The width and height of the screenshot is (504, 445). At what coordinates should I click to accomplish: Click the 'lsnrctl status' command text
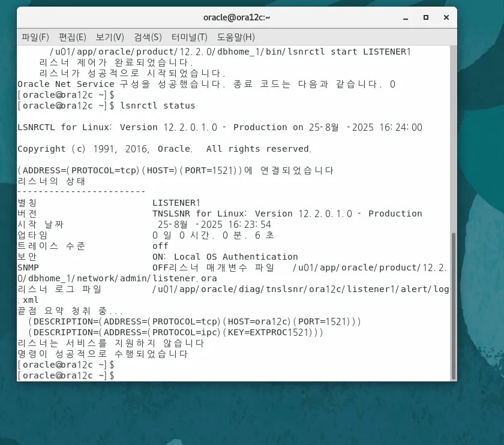pos(157,106)
